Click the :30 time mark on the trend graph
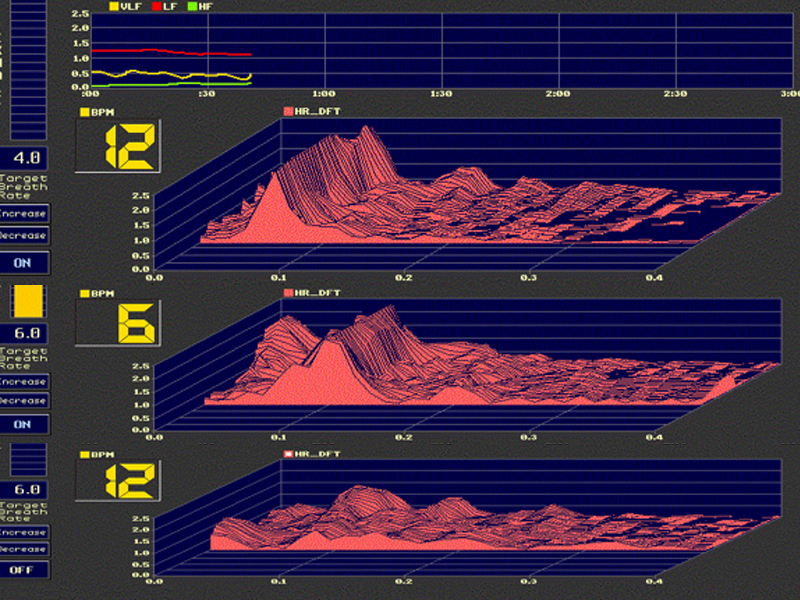800x600 pixels. click(207, 94)
